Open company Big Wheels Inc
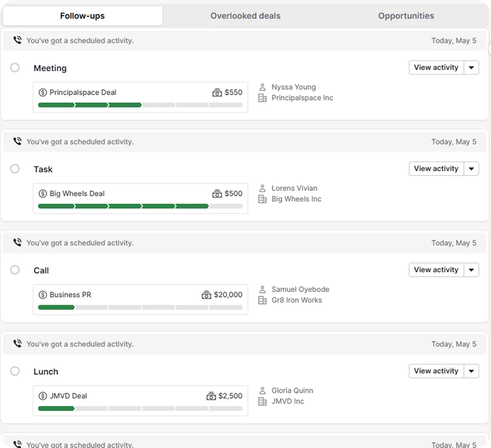This screenshot has width=491, height=448. click(x=297, y=199)
